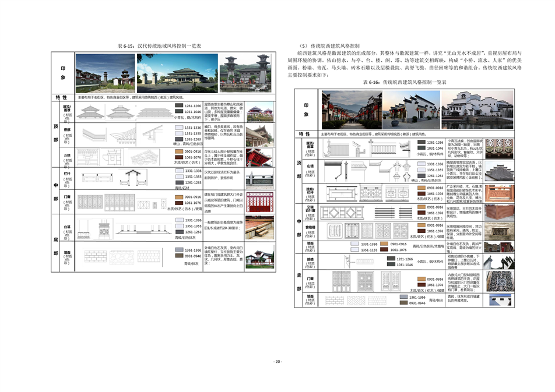Select swatch 0931-0946 in table 6-16 bottom 墙面 row
Viewport: 555px width, 392px height.
pyautogui.click(x=404, y=303)
